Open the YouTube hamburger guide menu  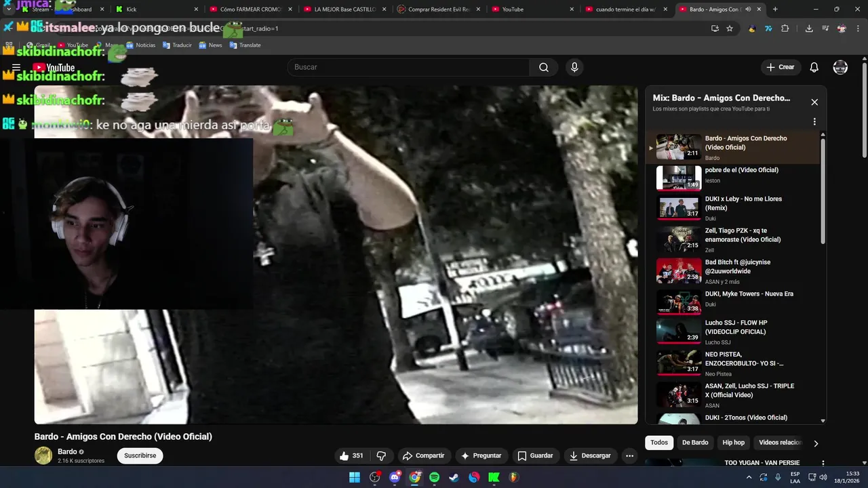pos(16,67)
